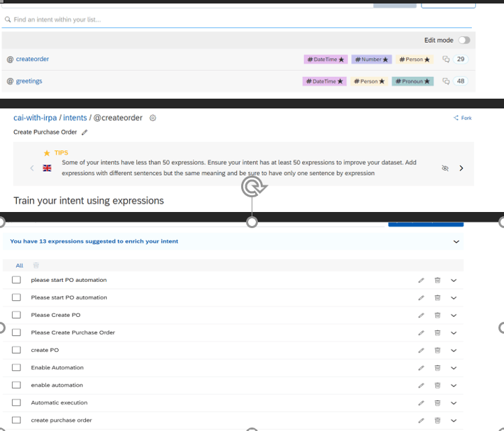
Task: Edit 'Please Create Purchase Order' expression
Action: pos(421,333)
